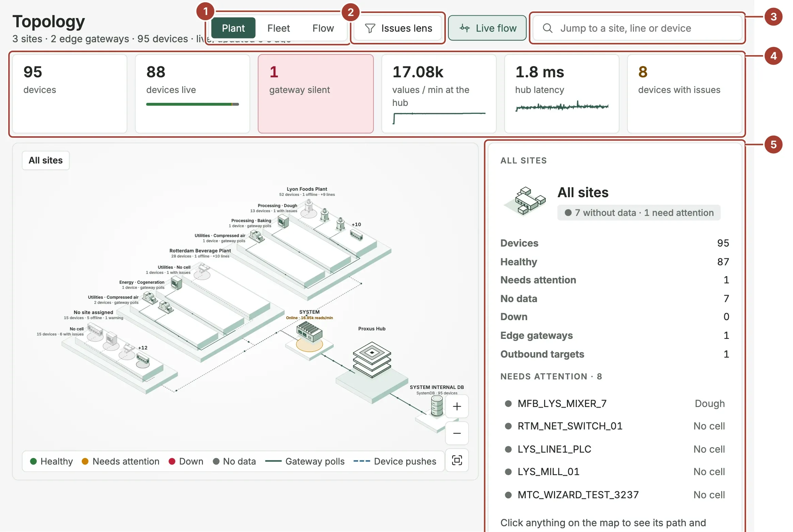The image size is (793, 532).
Task: Click the 7 without data status badge
Action: tap(639, 213)
